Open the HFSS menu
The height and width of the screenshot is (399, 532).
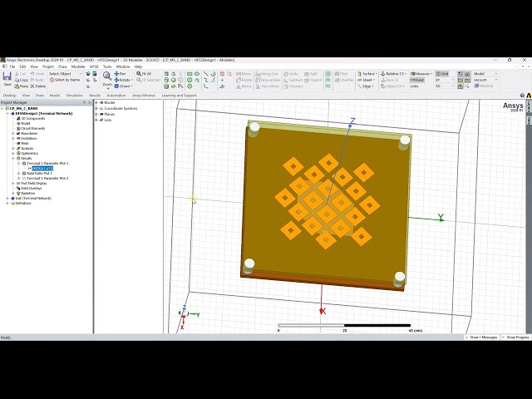point(94,66)
